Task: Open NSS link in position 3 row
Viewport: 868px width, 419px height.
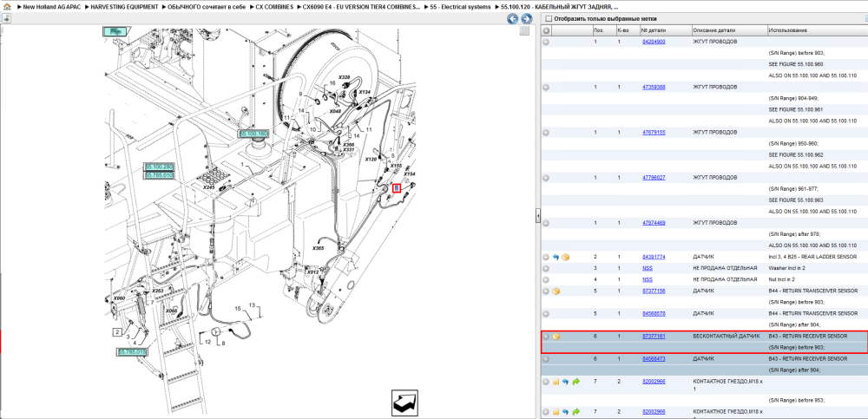Action: [648, 268]
